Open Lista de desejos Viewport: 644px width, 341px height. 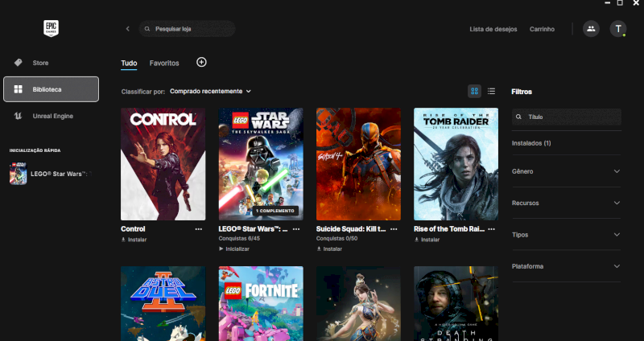pyautogui.click(x=493, y=29)
